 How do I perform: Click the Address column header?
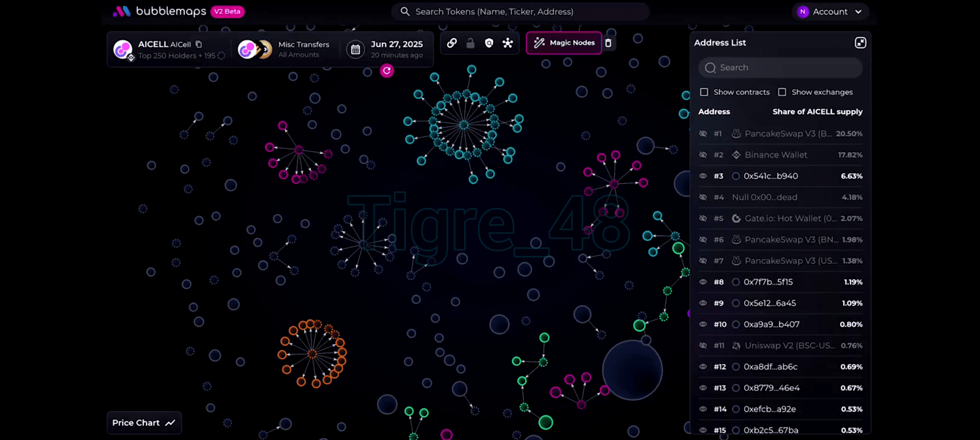coord(714,112)
